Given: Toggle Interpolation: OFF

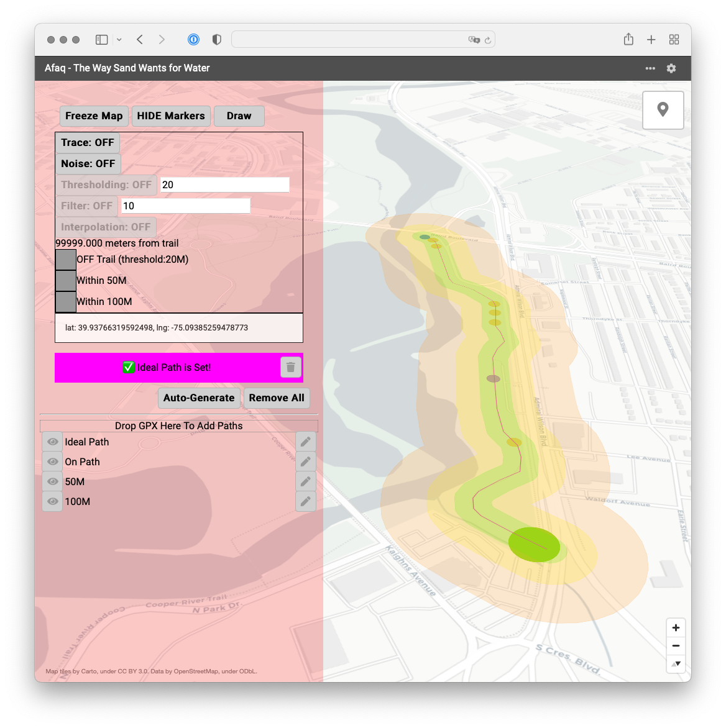Looking at the screenshot, I should [x=106, y=227].
